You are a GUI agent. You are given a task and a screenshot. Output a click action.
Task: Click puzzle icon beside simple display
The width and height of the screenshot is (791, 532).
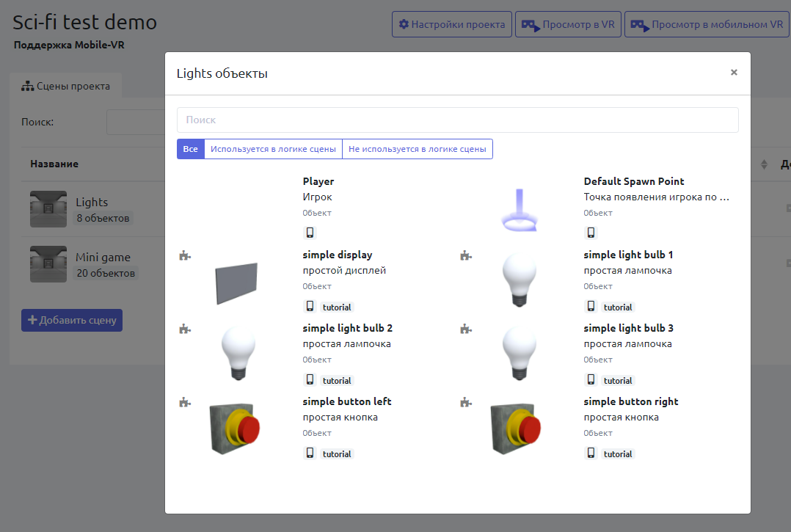[x=185, y=255]
